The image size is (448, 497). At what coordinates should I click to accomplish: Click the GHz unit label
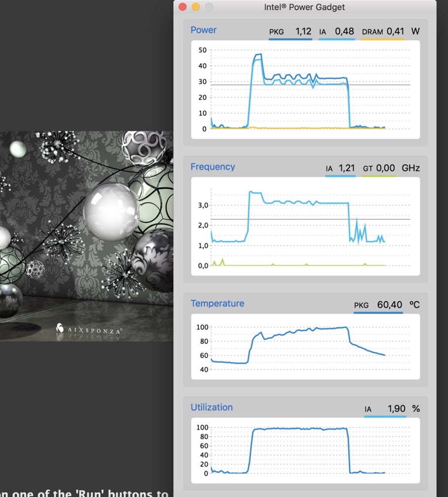(411, 168)
